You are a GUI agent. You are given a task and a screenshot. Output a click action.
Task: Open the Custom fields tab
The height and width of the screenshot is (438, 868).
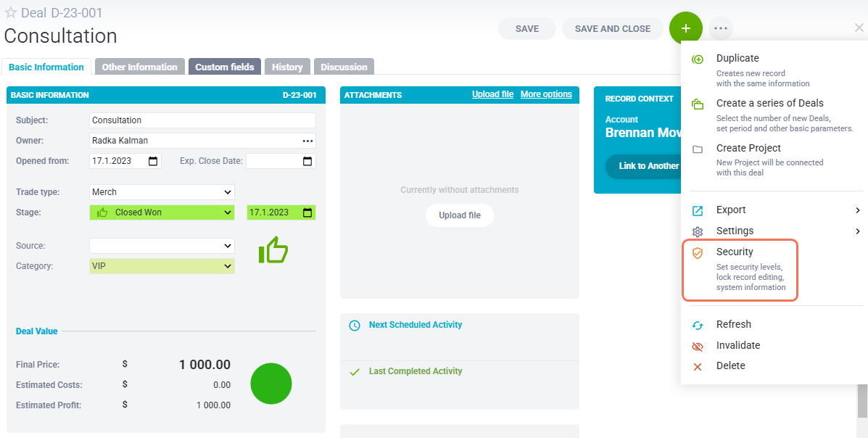click(225, 67)
